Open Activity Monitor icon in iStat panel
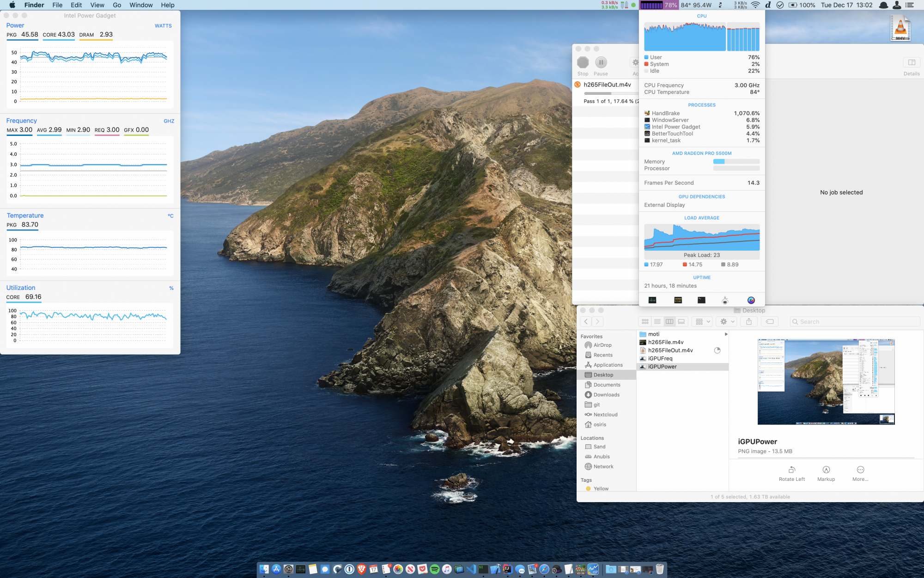 pos(652,300)
